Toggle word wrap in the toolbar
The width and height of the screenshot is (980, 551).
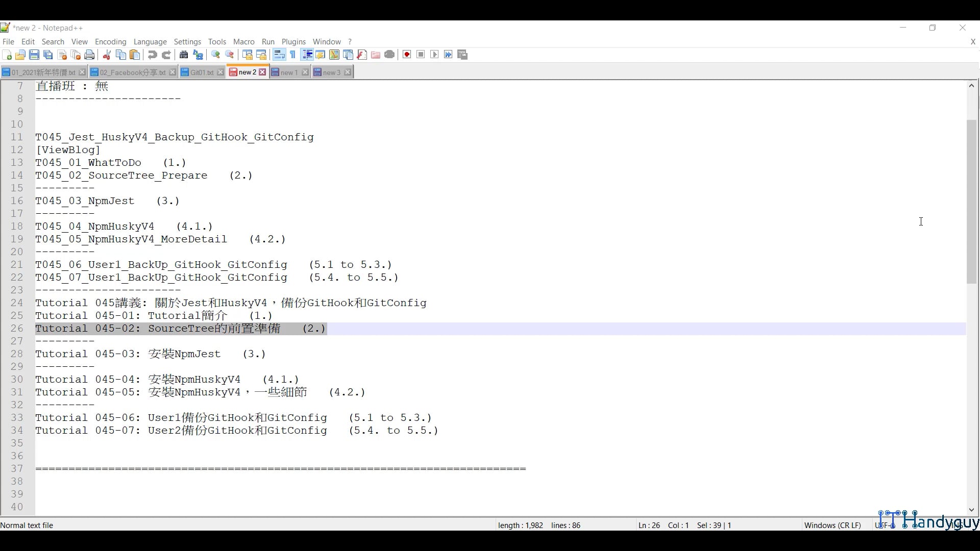click(x=279, y=55)
